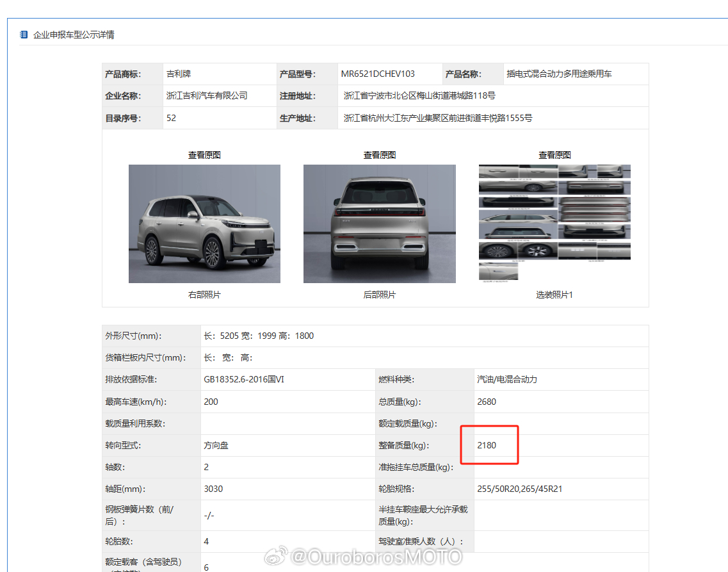Click the 企业申报车型公示详情 page heading
This screenshot has height=572, width=728.
pos(74,35)
